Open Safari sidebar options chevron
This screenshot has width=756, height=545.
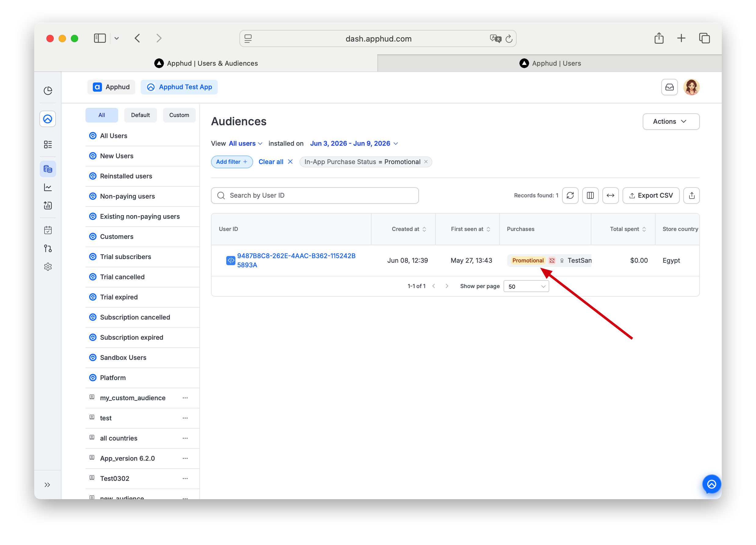pyautogui.click(x=116, y=38)
